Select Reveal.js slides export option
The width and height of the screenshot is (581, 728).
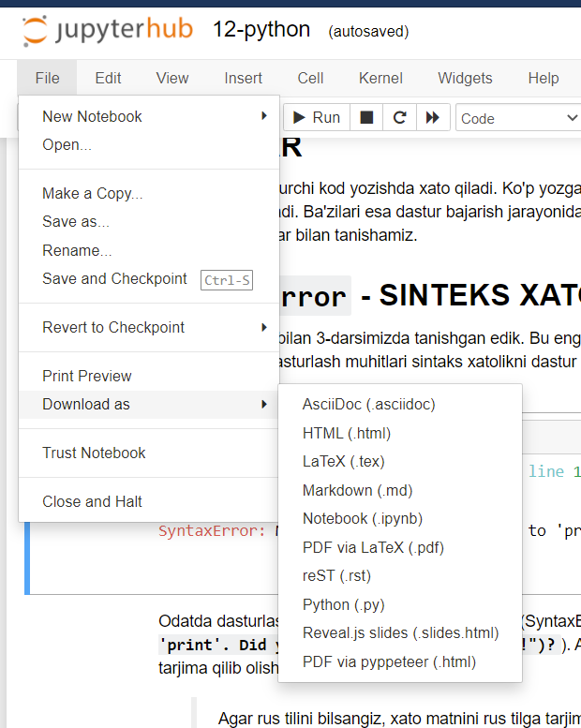click(x=400, y=633)
